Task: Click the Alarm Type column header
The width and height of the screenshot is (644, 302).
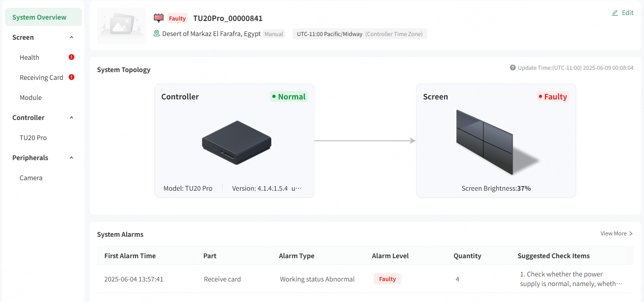Action: pyautogui.click(x=296, y=256)
